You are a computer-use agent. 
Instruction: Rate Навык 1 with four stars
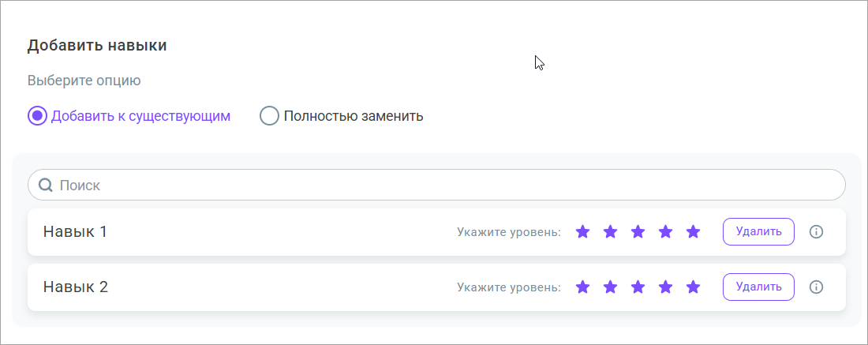tap(665, 232)
